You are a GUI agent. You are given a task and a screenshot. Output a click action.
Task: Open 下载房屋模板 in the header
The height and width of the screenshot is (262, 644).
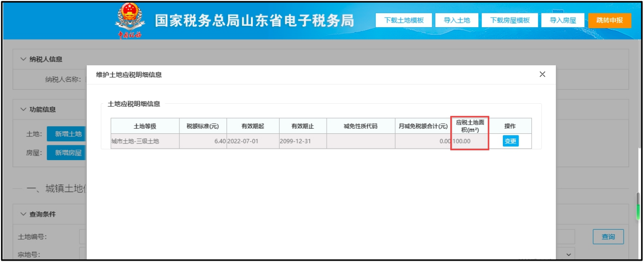pyautogui.click(x=510, y=20)
